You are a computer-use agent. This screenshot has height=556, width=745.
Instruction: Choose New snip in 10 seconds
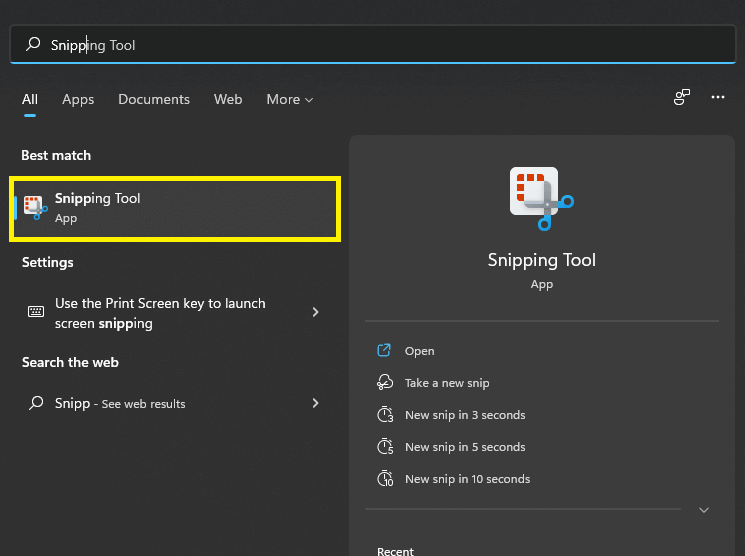coord(467,479)
